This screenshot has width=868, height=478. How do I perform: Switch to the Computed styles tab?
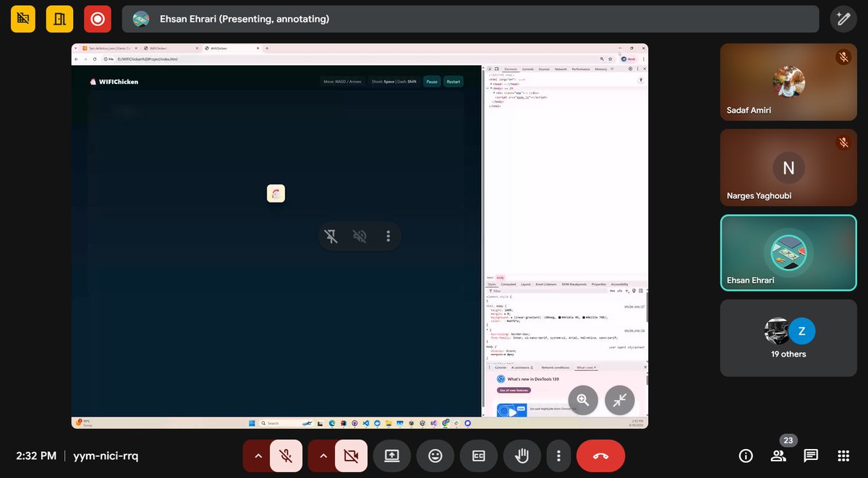[509, 284]
